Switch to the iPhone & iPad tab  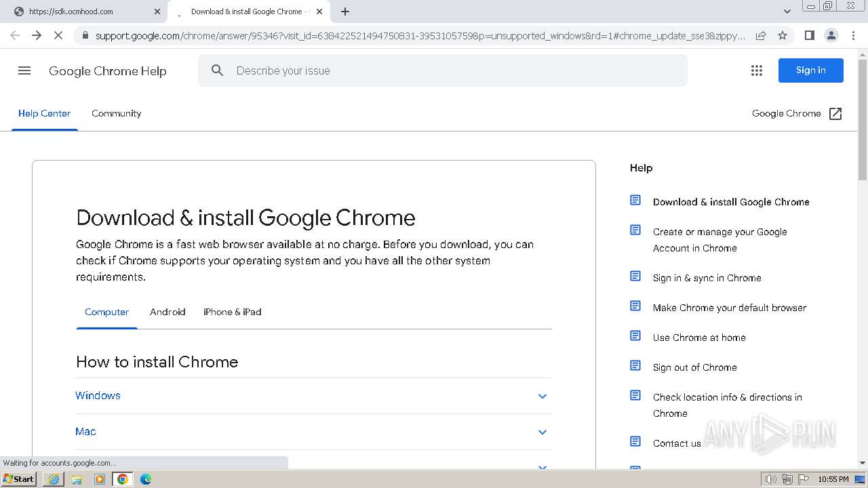233,312
